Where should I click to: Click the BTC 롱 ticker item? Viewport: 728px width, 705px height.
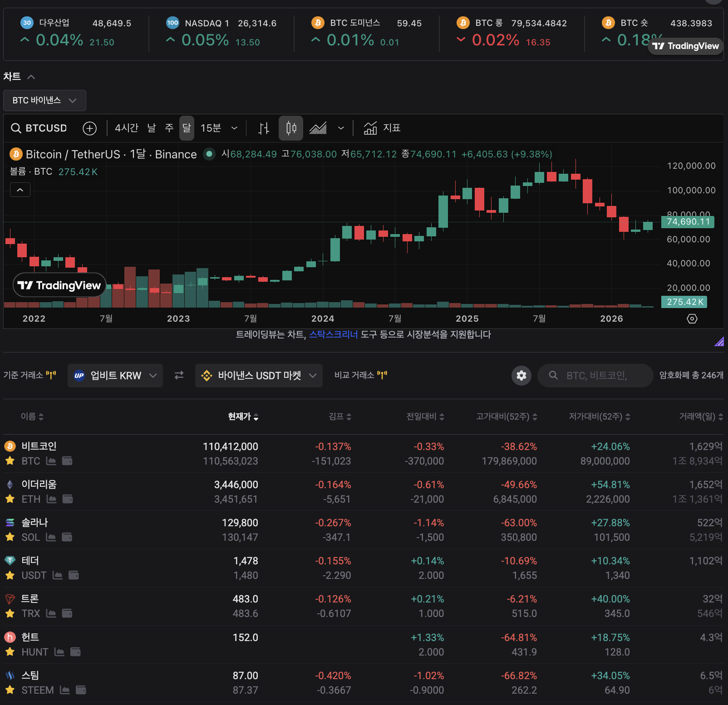pyautogui.click(x=512, y=33)
